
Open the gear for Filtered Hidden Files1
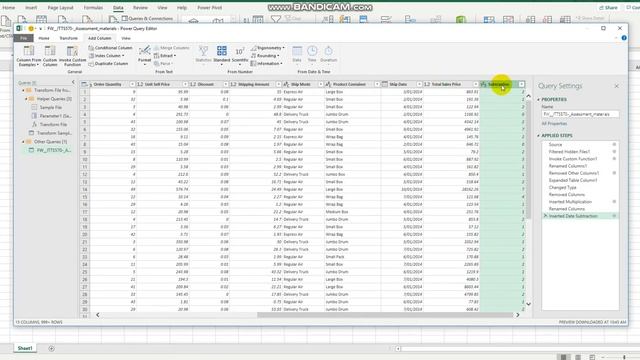click(x=614, y=151)
